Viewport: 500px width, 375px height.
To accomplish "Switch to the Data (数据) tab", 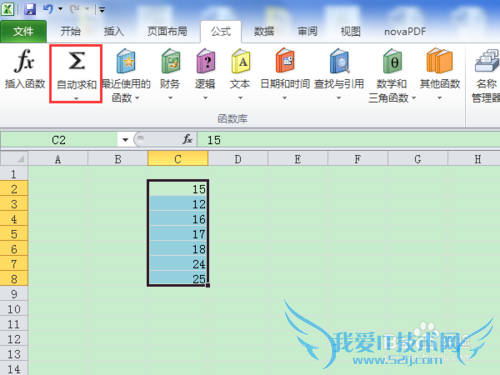I will pyautogui.click(x=264, y=32).
